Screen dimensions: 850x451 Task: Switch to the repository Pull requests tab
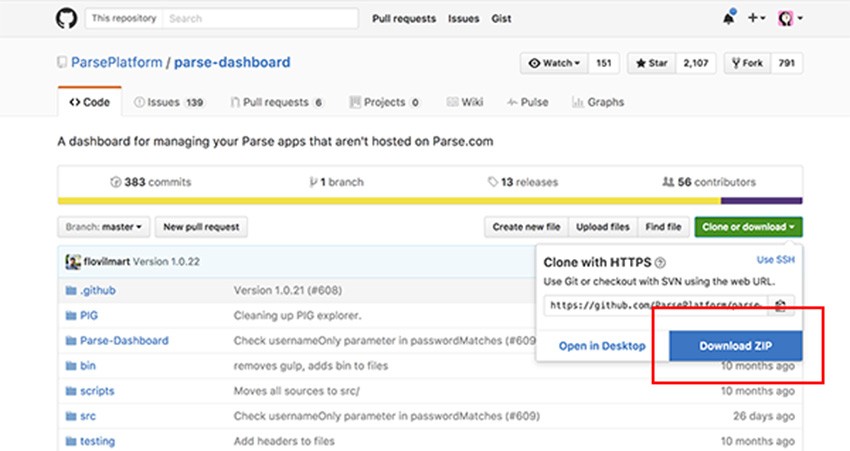coord(276,102)
